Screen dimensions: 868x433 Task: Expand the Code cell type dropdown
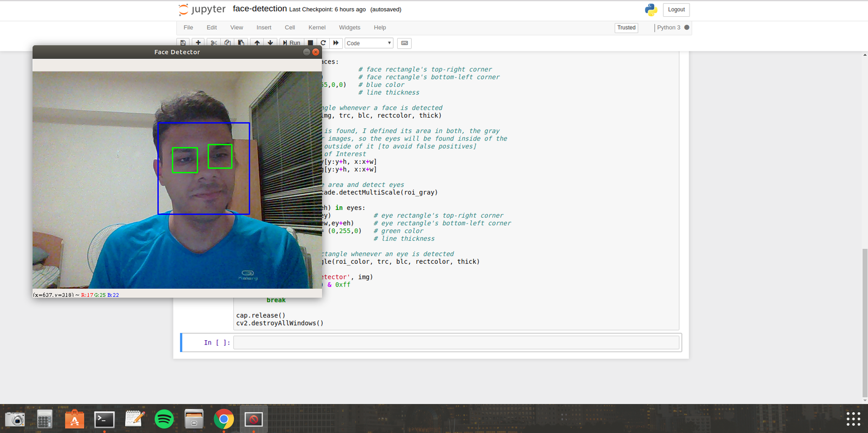coord(369,43)
